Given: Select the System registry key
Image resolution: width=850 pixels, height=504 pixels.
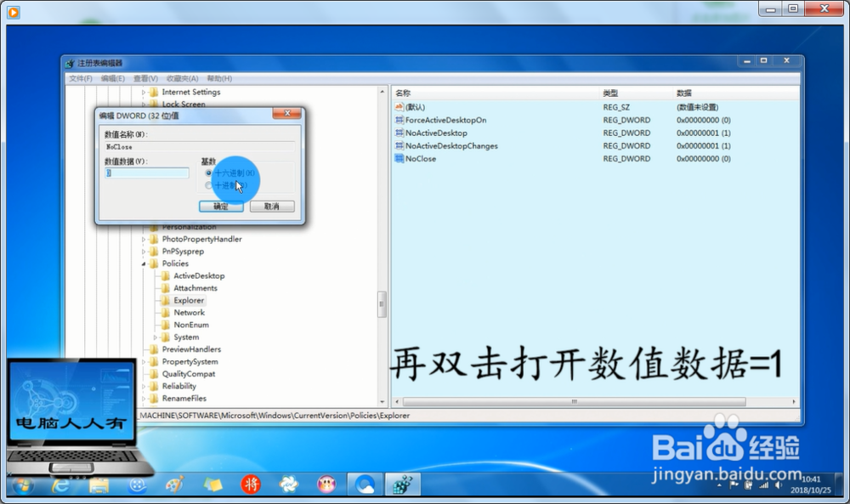Looking at the screenshot, I should pos(184,337).
